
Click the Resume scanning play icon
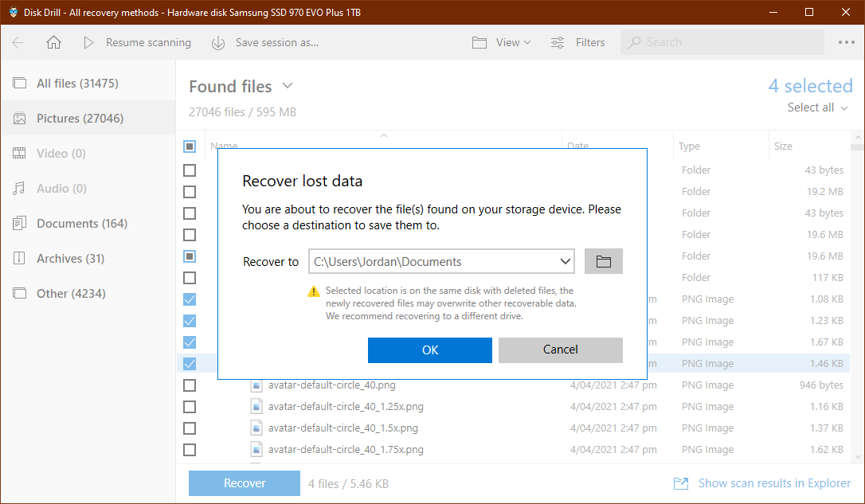coord(88,42)
